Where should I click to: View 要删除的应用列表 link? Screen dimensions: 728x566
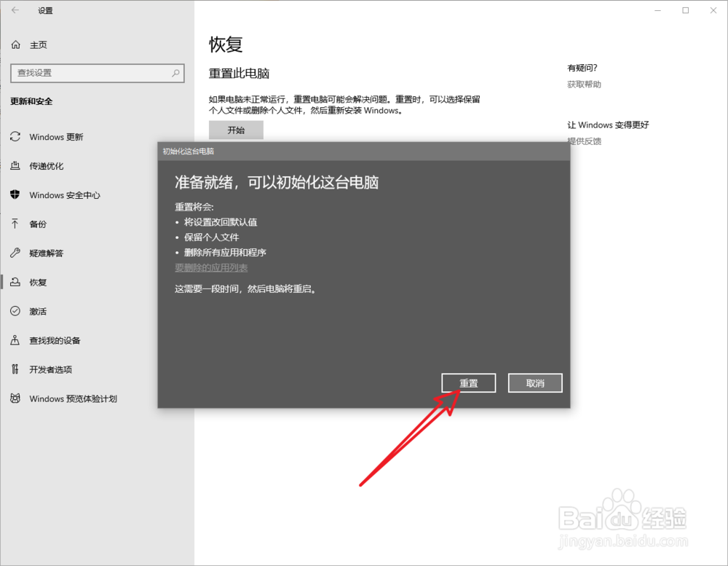pyautogui.click(x=212, y=267)
